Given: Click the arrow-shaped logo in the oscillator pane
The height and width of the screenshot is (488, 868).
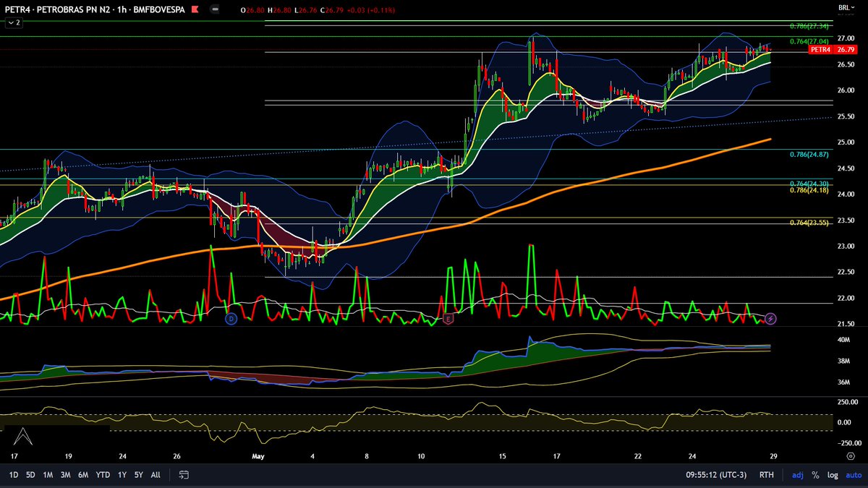Looking at the screenshot, I should point(22,437).
